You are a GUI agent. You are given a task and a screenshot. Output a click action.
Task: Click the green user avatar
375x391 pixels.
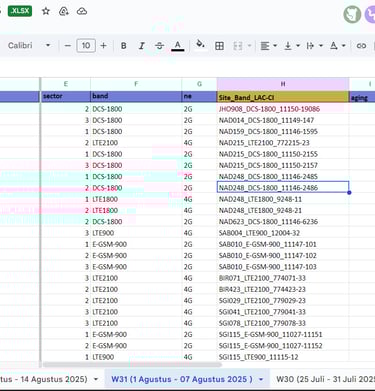pos(352,15)
